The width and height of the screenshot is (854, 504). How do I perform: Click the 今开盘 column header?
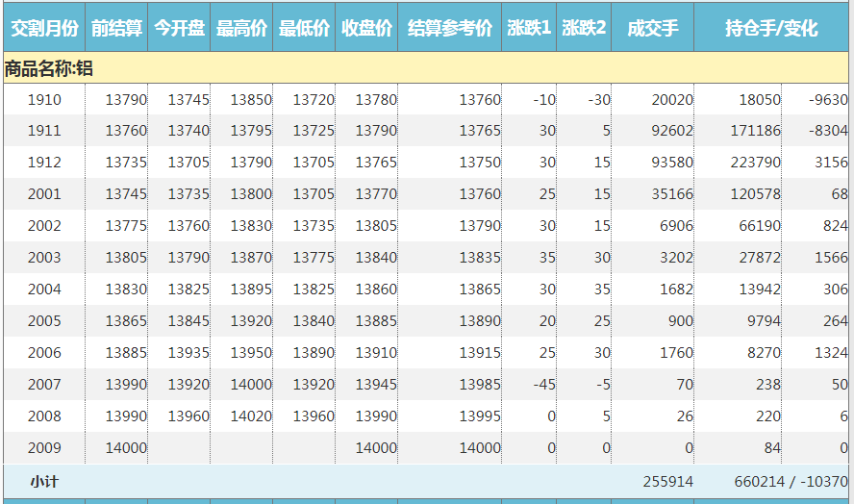tap(179, 29)
